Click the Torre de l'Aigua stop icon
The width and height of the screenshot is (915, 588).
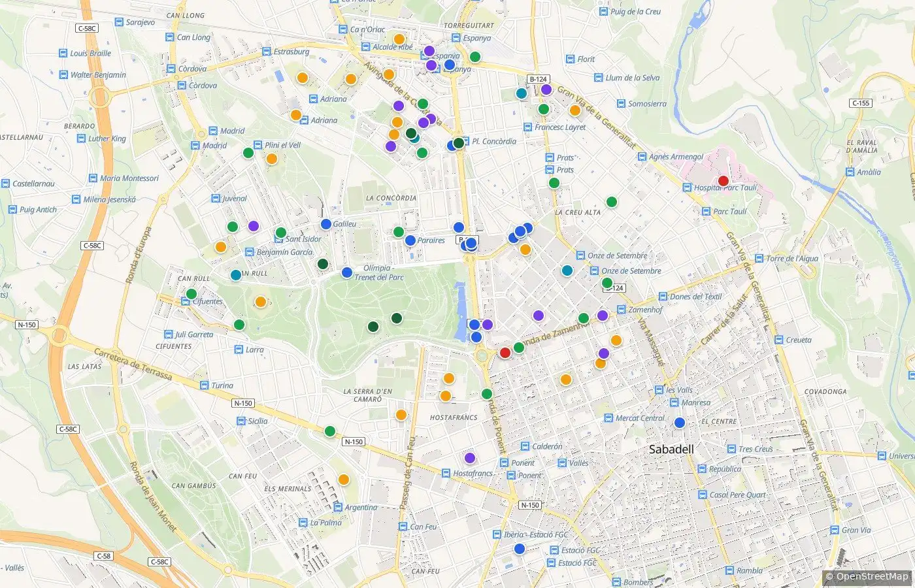[759, 259]
